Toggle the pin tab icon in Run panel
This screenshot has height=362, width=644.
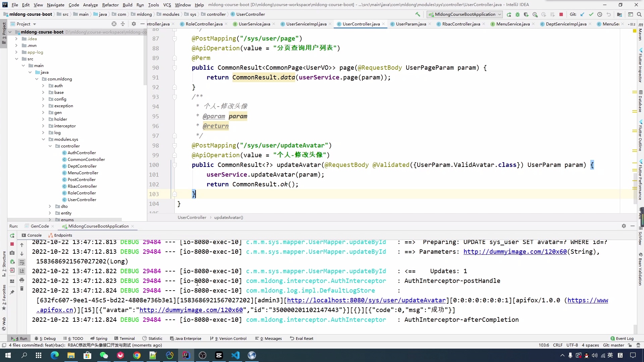12,292
